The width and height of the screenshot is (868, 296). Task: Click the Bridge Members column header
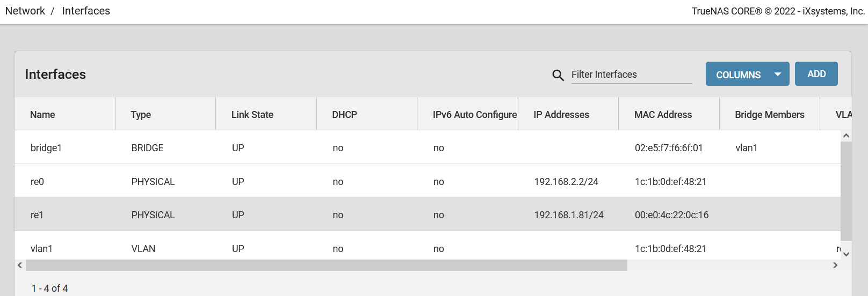769,115
